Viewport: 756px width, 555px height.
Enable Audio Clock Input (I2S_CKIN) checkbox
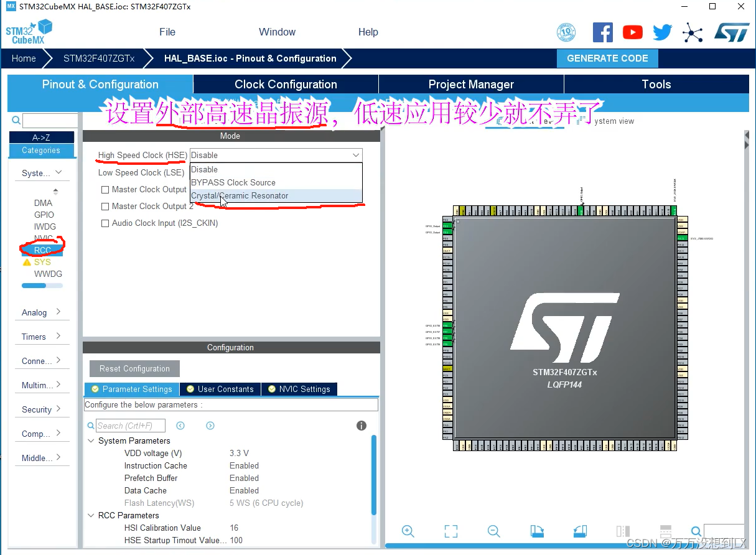coord(105,223)
